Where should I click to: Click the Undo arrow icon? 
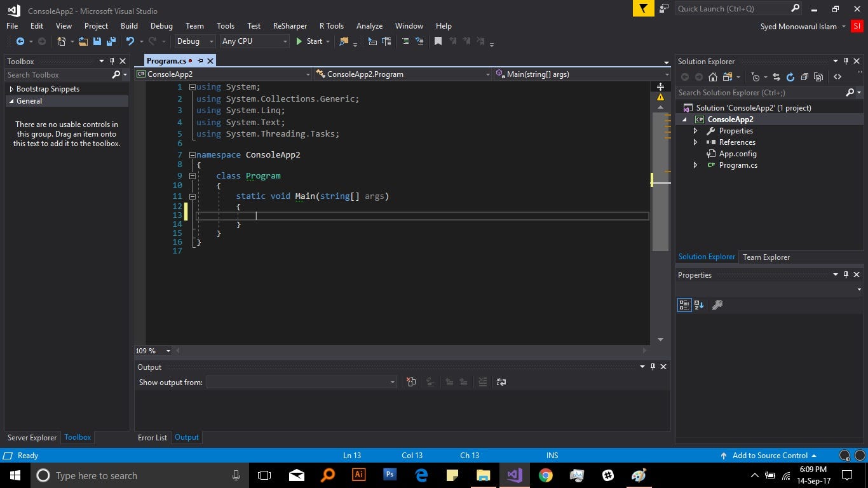(130, 41)
